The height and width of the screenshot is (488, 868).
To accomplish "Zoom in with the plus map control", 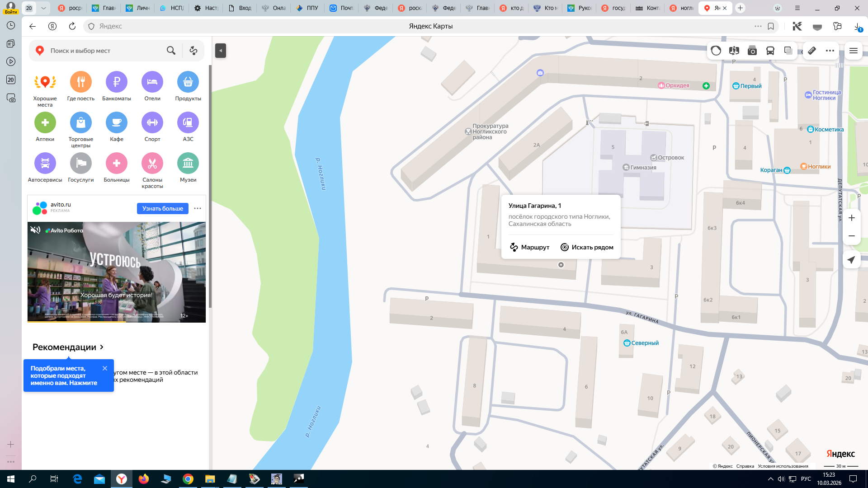I will point(852,218).
